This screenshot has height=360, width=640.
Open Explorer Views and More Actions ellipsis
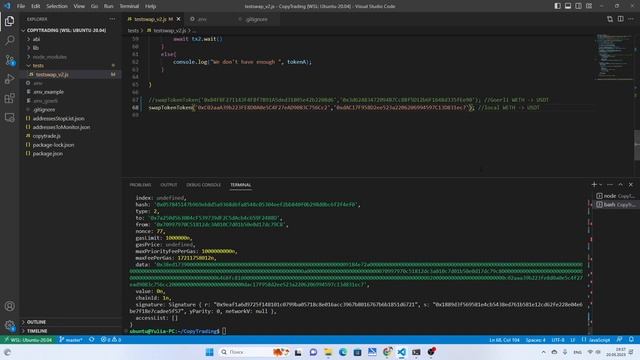point(112,19)
